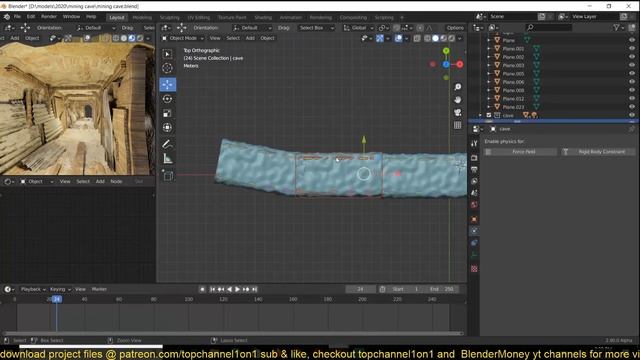Open the Options button in viewport header
Screen dimensions: 640x360
click(x=455, y=28)
